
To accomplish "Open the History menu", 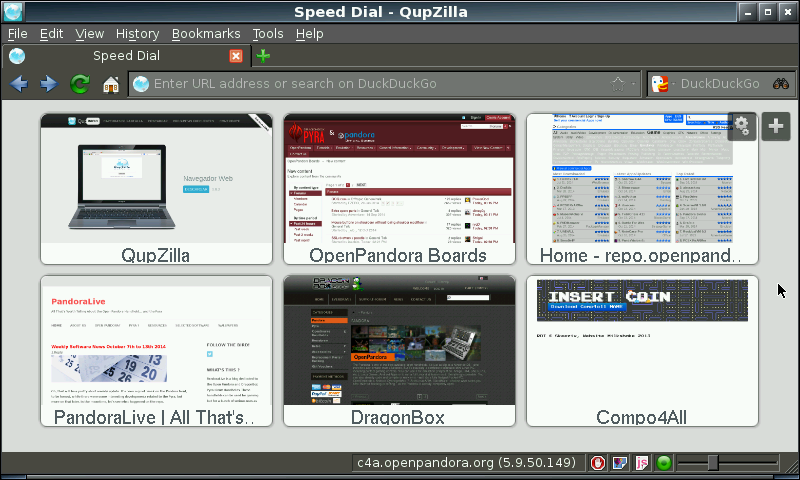I will [x=137, y=33].
